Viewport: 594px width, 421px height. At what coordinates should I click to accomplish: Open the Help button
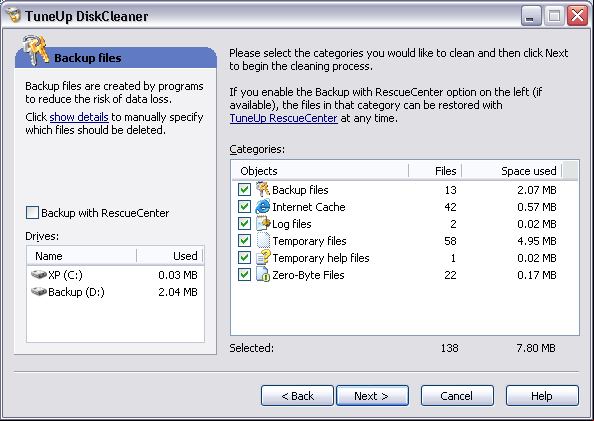(542, 396)
